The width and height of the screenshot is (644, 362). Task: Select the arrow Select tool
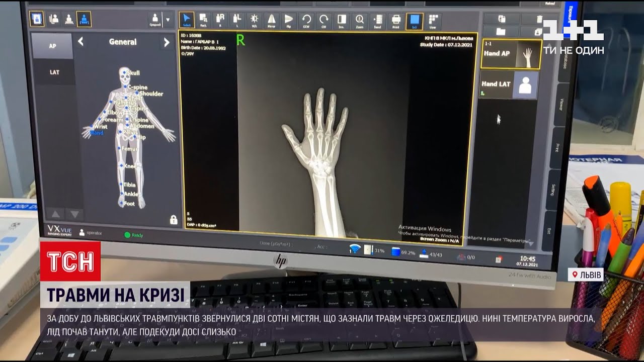(187, 20)
